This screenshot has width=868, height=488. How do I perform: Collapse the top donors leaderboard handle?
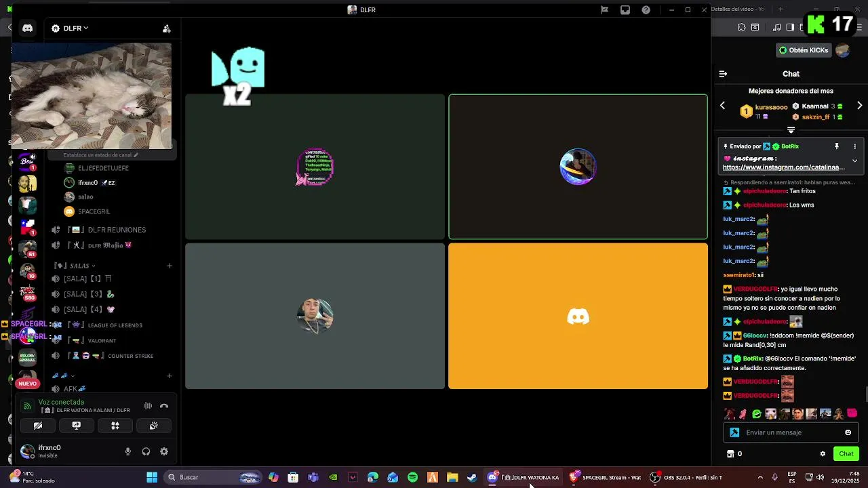point(791,129)
